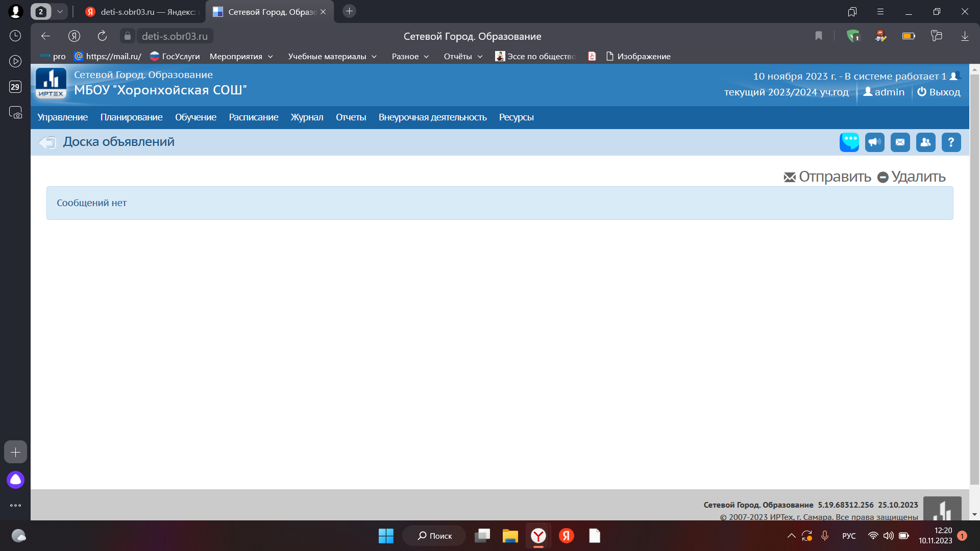Open the question mark help icon
The width and height of the screenshot is (980, 551).
point(951,142)
